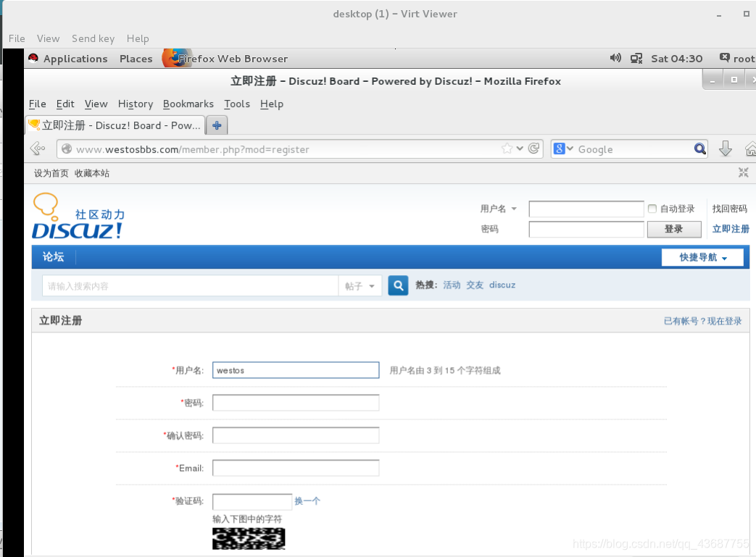
Task: Click the 登录 button
Action: 674,229
